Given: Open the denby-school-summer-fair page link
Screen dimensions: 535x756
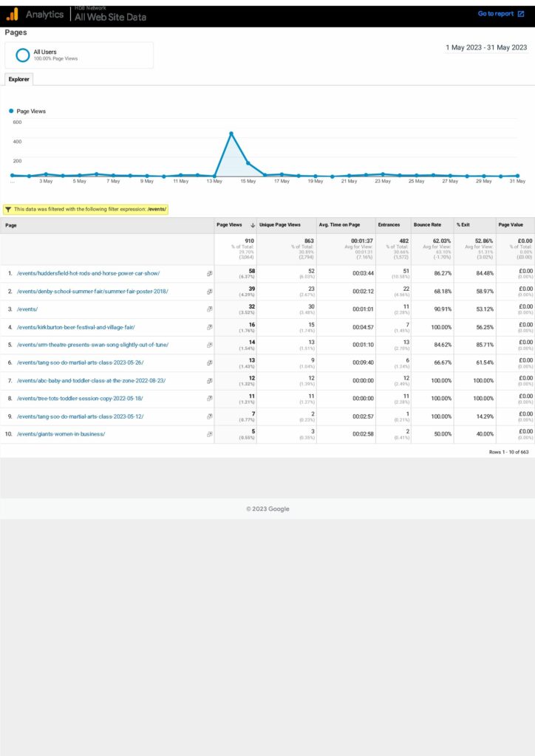Looking at the screenshot, I should point(92,292).
